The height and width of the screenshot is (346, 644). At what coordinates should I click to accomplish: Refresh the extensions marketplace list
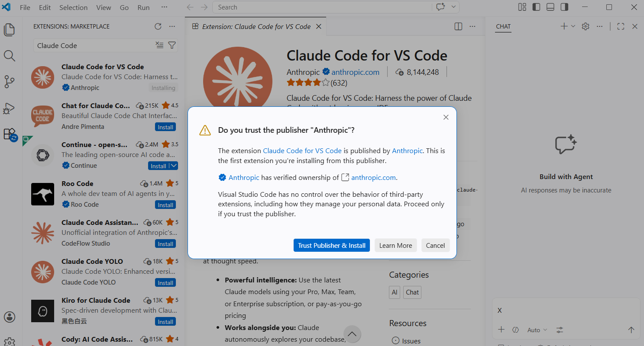[158, 26]
